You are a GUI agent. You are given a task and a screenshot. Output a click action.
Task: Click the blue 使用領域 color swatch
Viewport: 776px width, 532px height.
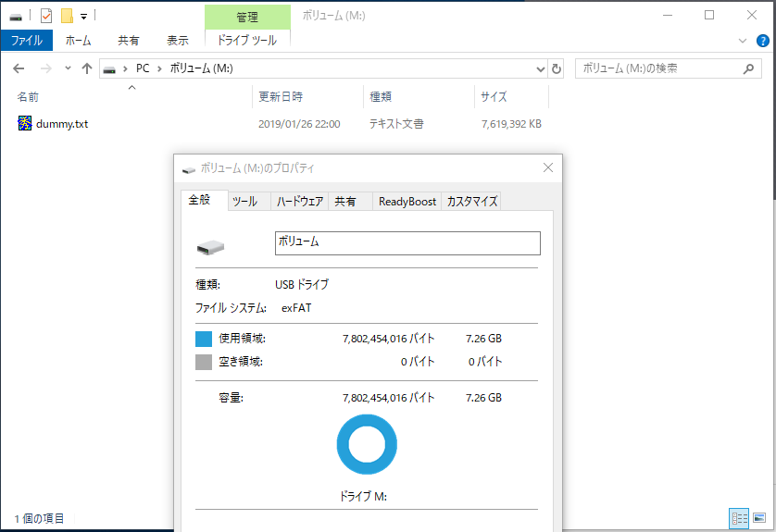tap(204, 339)
